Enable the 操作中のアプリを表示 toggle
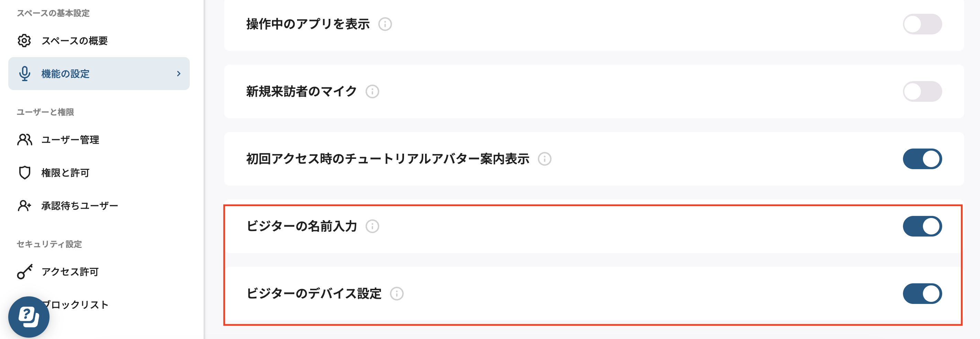The height and width of the screenshot is (339, 980). click(x=922, y=24)
